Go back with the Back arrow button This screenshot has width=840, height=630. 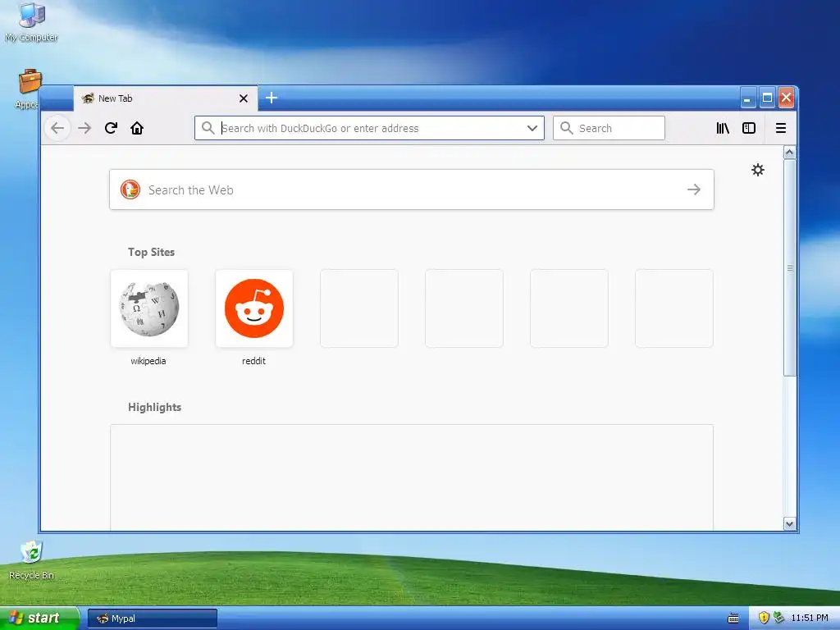point(57,128)
